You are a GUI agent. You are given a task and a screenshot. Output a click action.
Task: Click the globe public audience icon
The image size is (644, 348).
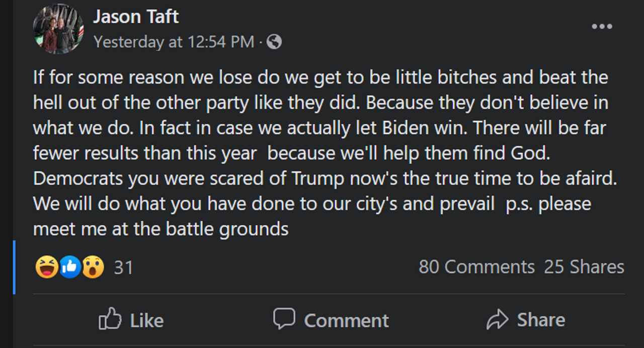point(274,42)
